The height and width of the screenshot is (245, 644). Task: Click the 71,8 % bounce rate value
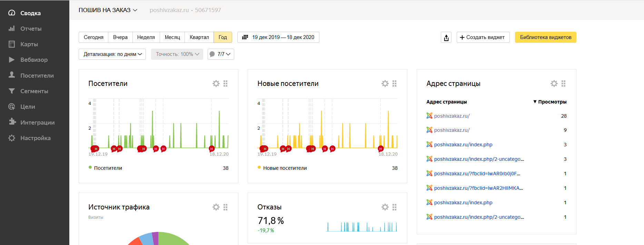pos(271,221)
